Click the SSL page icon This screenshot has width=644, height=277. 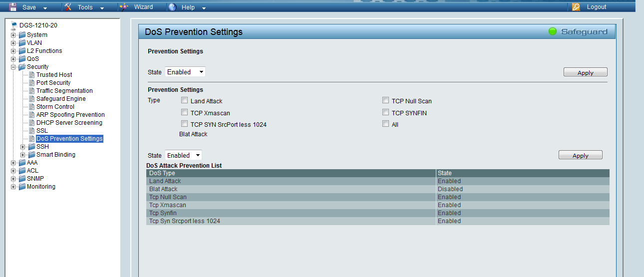coord(31,131)
